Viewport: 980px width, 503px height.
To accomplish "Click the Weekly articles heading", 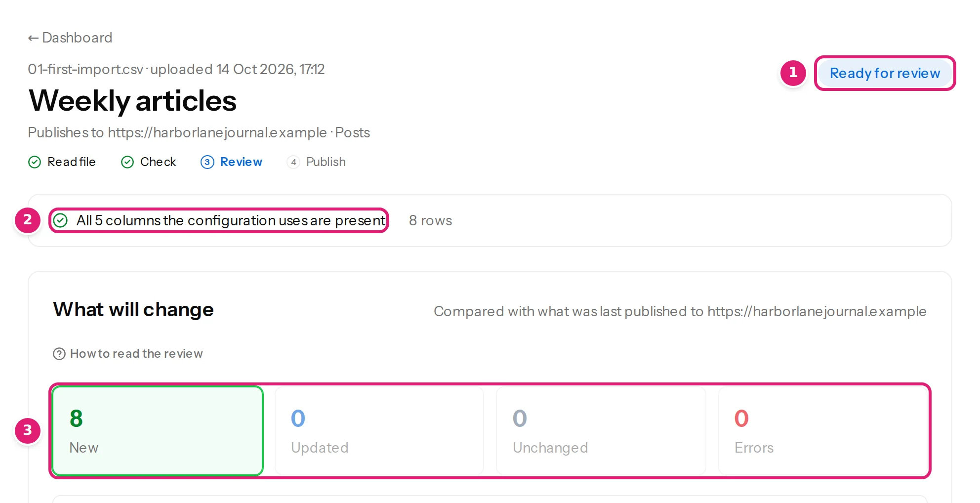I will tap(132, 101).
